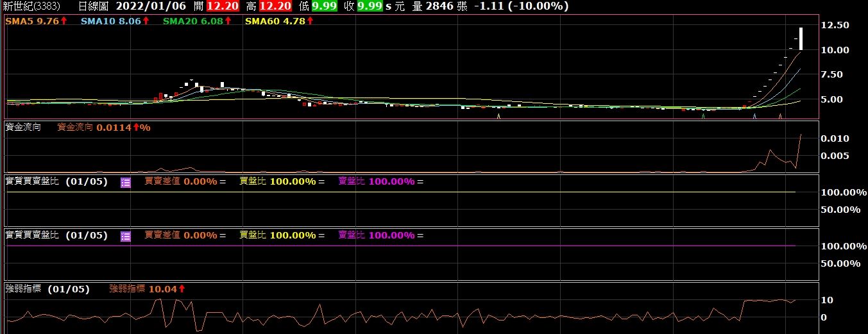Click the orange 強弱指標 10.04 value
868x334 pixels.
point(148,289)
